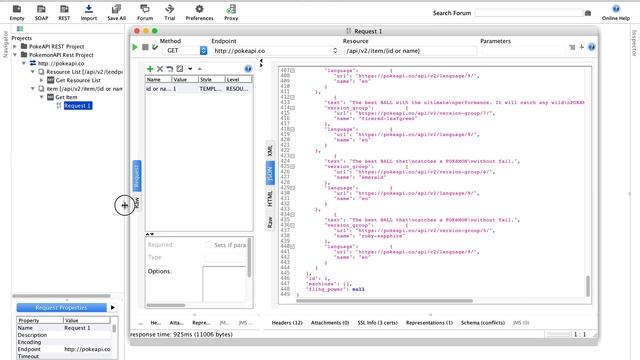Collapse the PokemonAPI Rest Project node

pyautogui.click(x=15, y=55)
